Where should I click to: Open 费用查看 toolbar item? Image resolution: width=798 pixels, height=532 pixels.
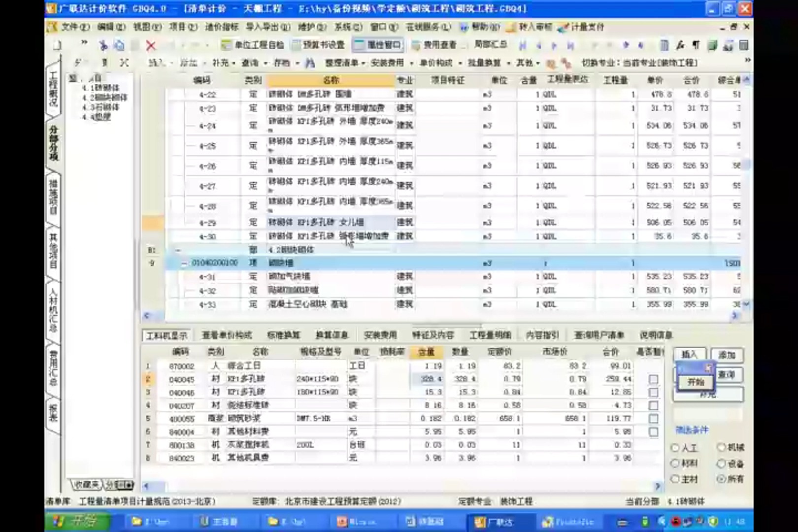tap(434, 45)
